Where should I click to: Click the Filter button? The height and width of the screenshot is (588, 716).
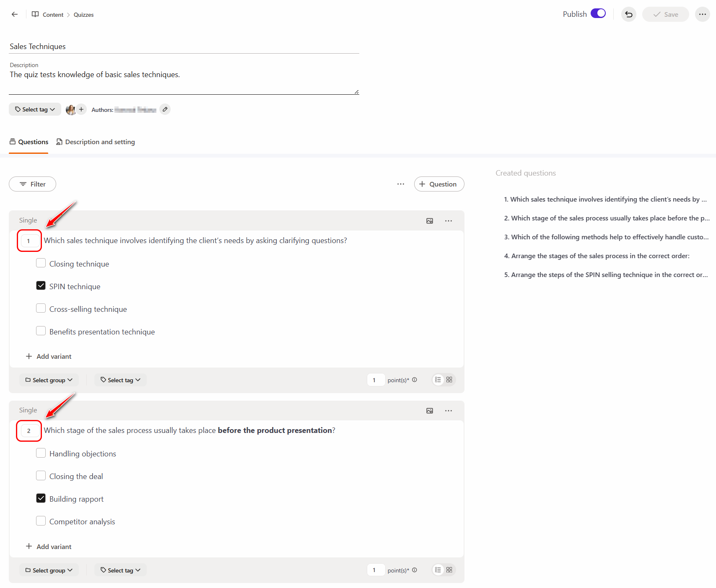(x=32, y=184)
